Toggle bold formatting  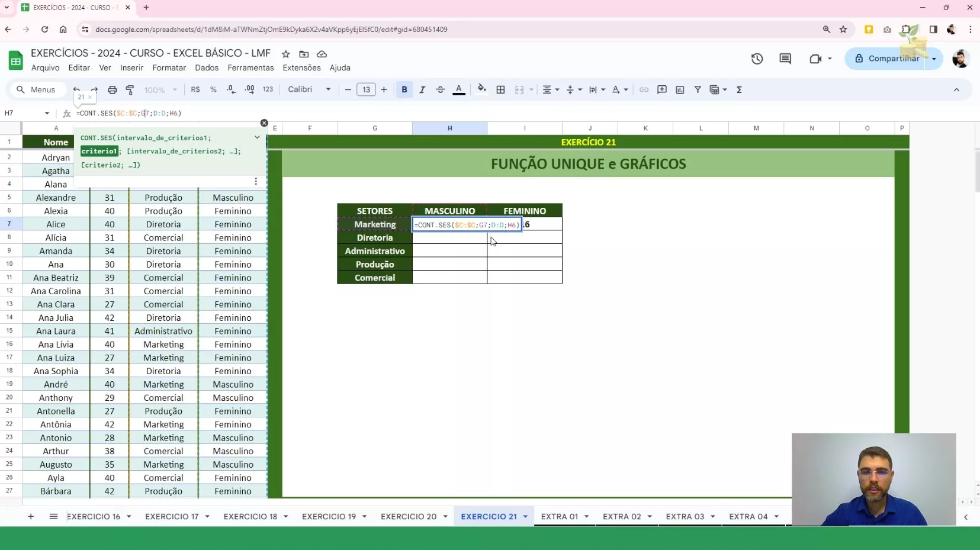click(x=404, y=90)
